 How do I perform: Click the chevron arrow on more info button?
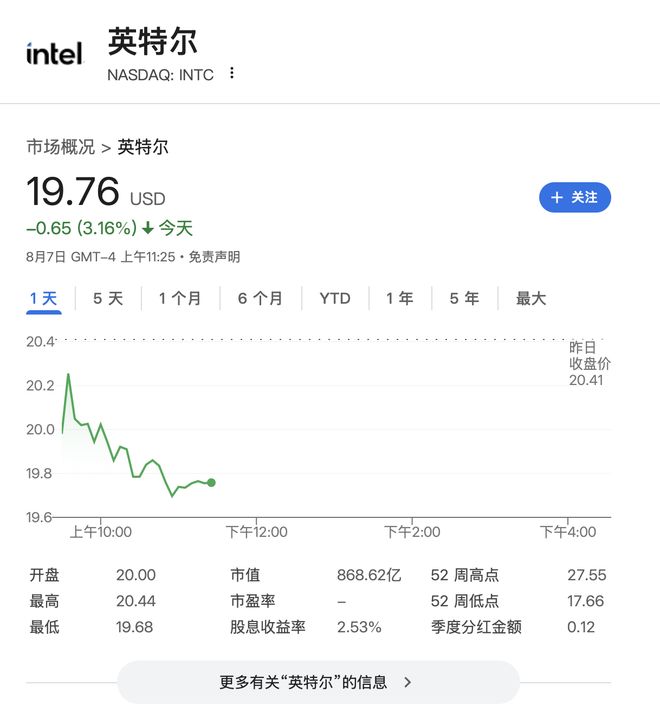407,682
